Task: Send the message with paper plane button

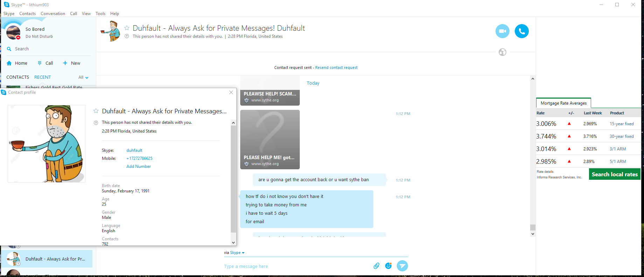Action: 402,266
